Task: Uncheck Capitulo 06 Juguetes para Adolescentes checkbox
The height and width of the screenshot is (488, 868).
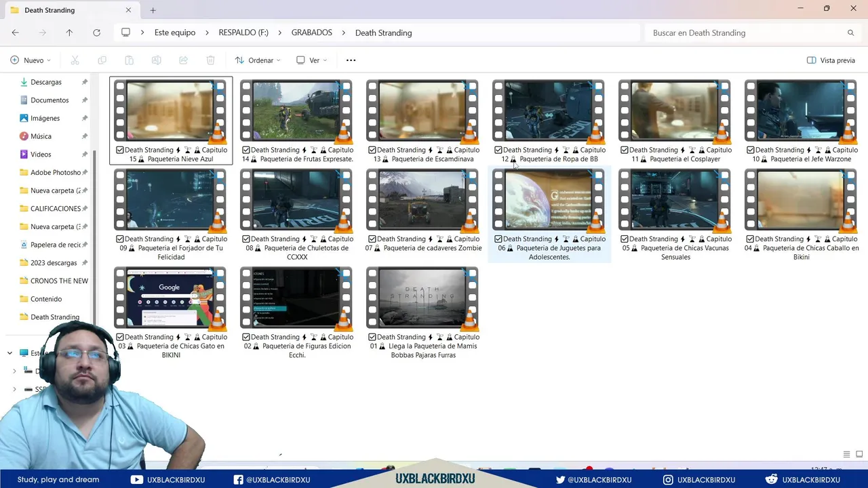Action: 498,239
